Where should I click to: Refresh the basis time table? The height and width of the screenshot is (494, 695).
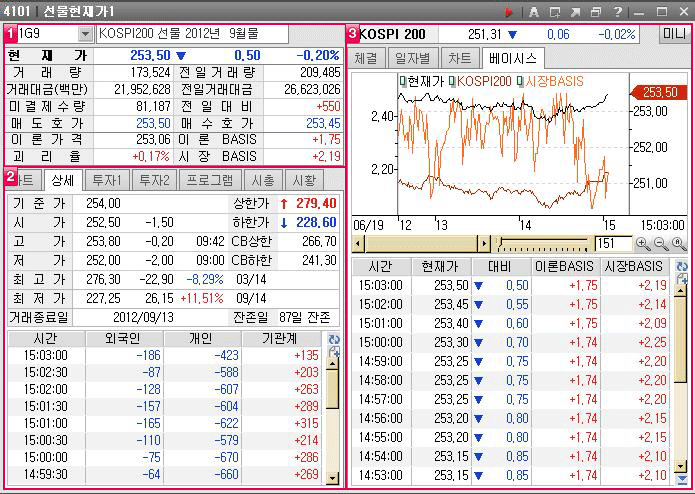pos(681,266)
